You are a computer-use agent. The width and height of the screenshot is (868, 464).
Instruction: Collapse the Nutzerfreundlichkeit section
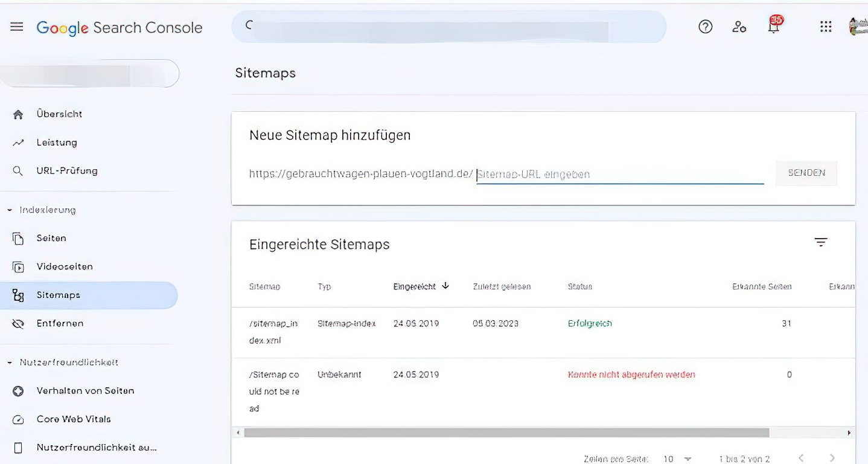click(x=8, y=362)
